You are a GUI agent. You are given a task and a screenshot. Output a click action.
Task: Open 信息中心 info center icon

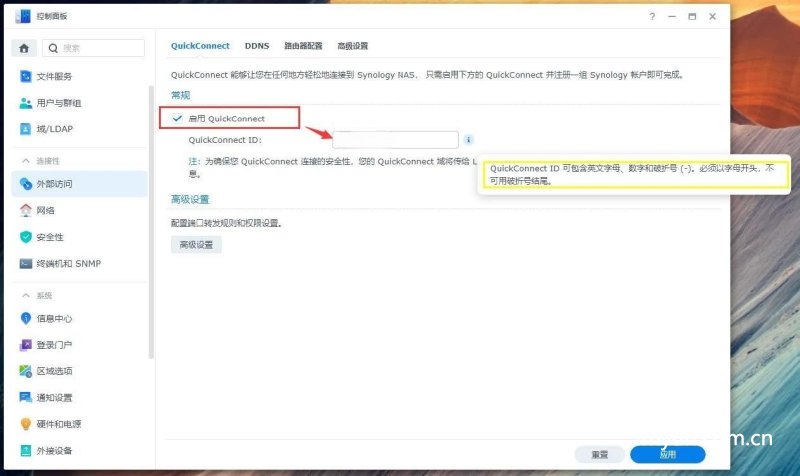[x=26, y=318]
